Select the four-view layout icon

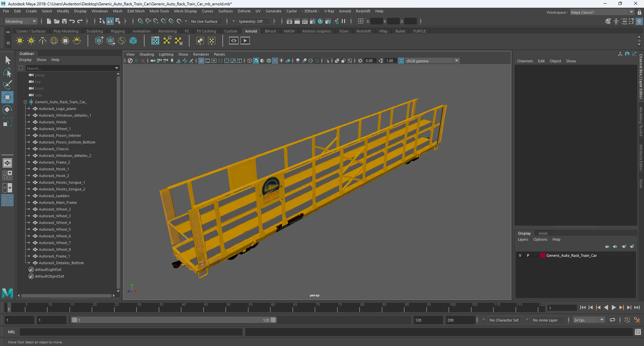(x=7, y=175)
